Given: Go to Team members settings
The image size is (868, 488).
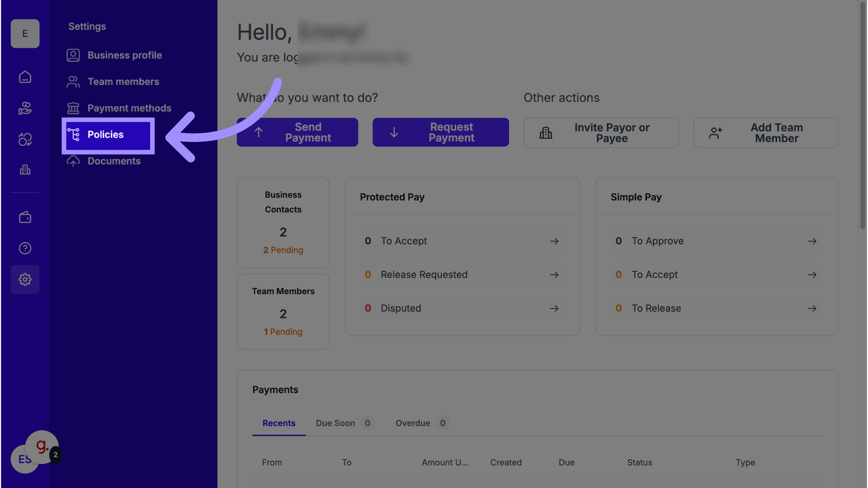Looking at the screenshot, I should (x=123, y=82).
